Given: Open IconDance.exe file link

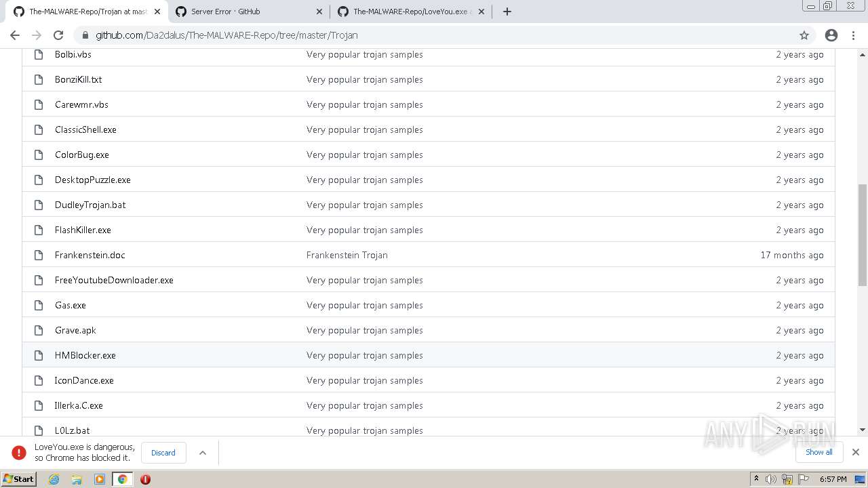Looking at the screenshot, I should [x=84, y=380].
